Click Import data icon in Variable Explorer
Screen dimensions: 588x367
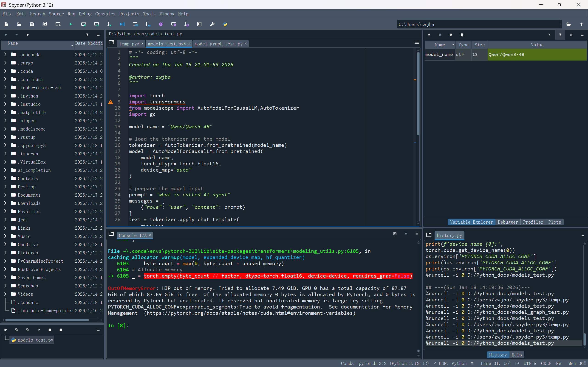[x=429, y=35]
